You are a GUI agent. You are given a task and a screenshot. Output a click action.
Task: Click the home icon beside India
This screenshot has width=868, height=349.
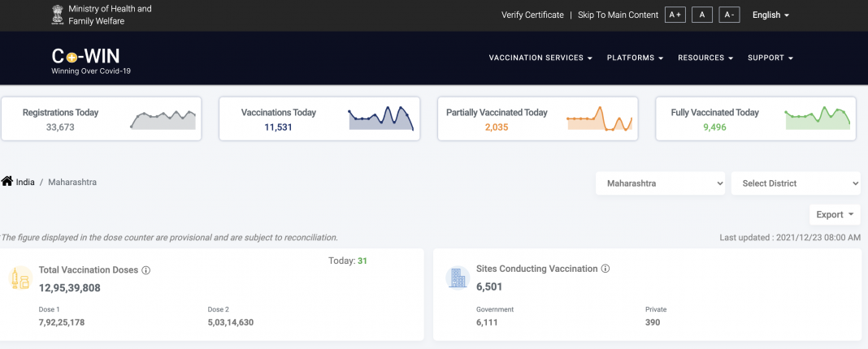tap(7, 182)
